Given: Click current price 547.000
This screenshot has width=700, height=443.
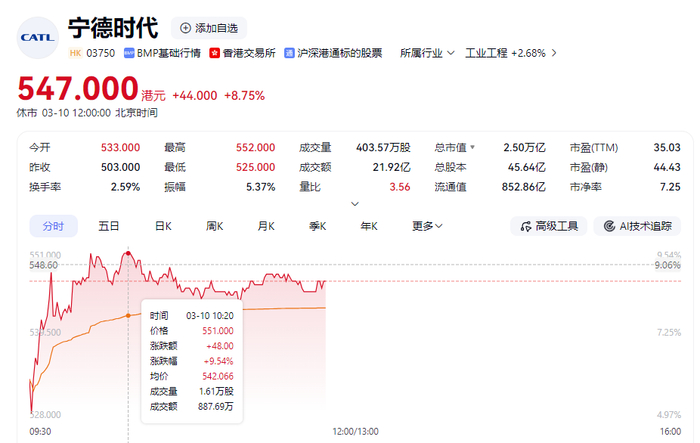Looking at the screenshot, I should (78, 88).
